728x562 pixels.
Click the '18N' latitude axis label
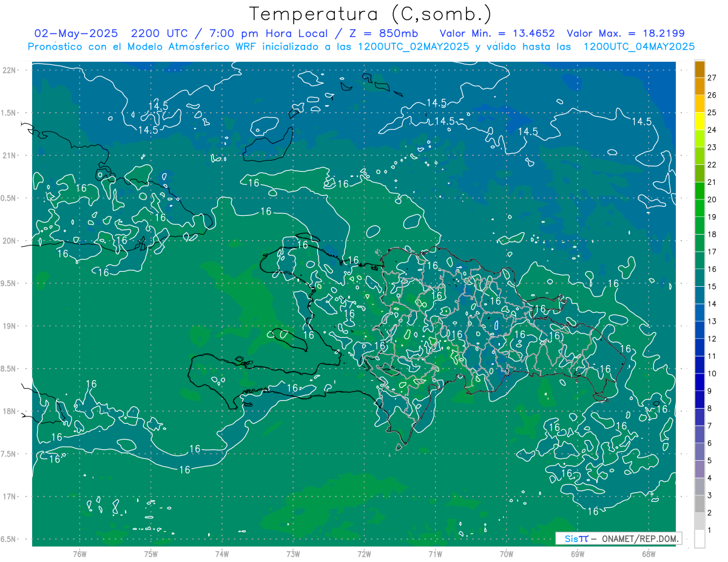[x=10, y=412]
